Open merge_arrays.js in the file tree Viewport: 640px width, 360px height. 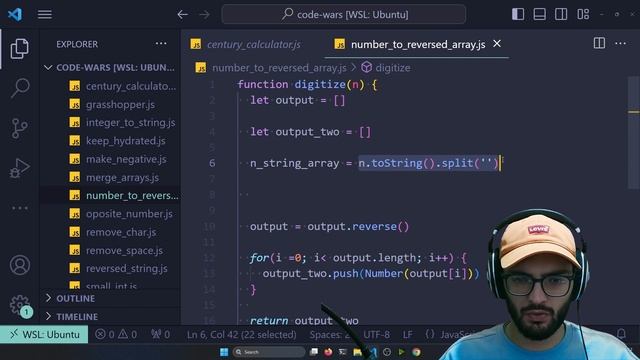[x=110, y=178]
